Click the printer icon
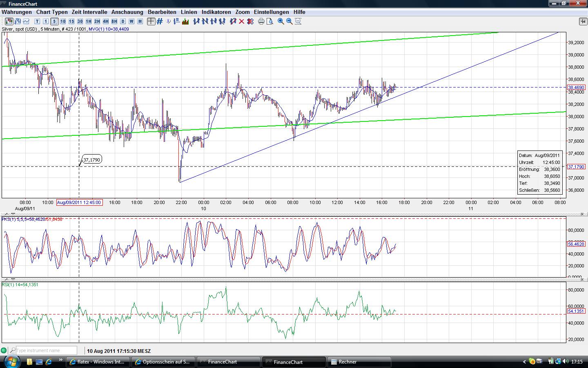588x368 pixels. point(261,21)
